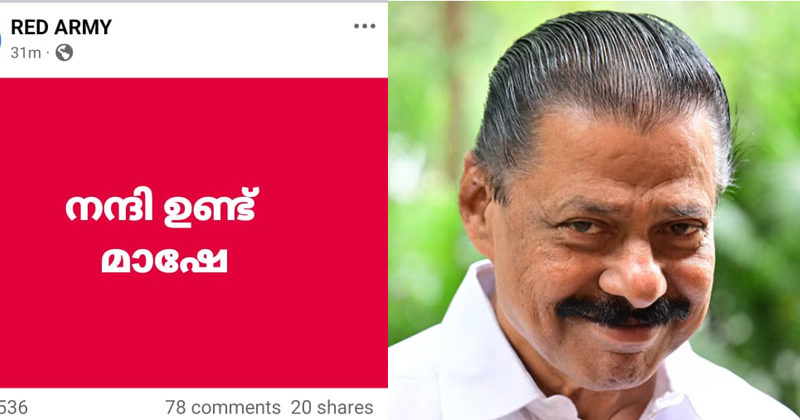Open the RED ARMY page name
This screenshot has height=420, width=800.
(61, 27)
